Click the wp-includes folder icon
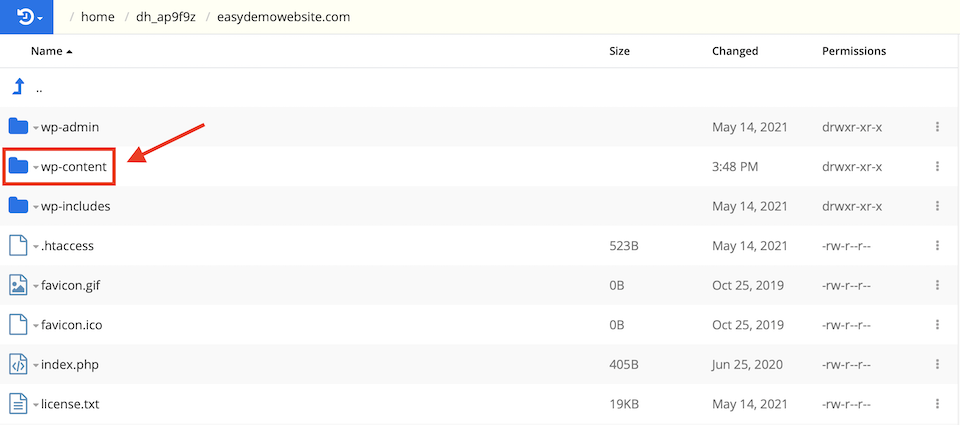Image resolution: width=960 pixels, height=425 pixels. coord(18,206)
